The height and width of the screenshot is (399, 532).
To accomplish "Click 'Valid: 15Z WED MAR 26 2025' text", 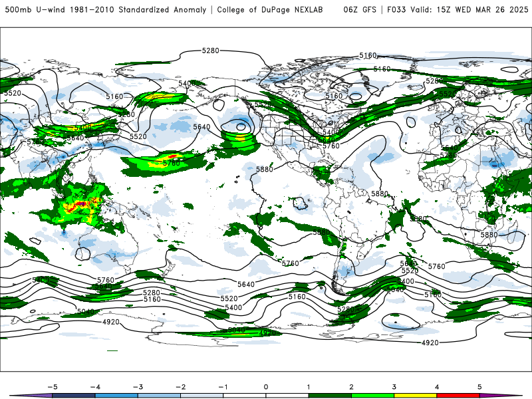I will tap(469, 9).
